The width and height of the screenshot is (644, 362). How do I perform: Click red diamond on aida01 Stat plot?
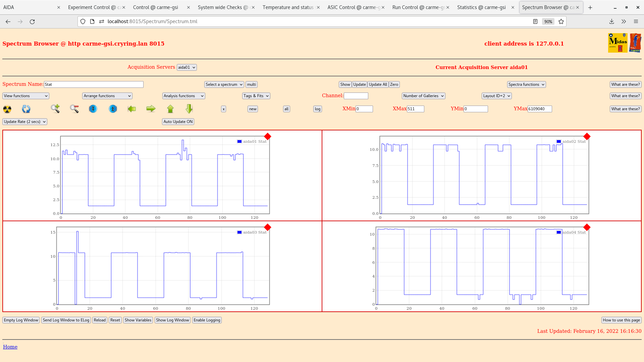[x=267, y=136]
